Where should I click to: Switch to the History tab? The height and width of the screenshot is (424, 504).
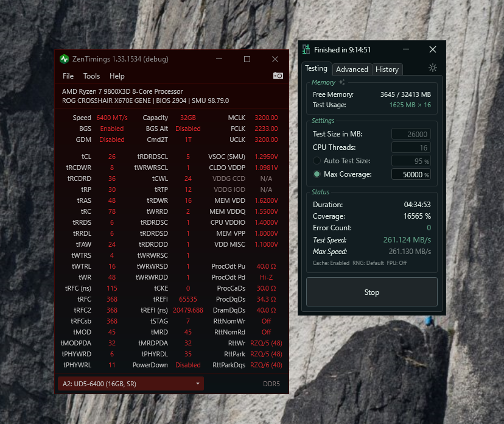(x=387, y=69)
